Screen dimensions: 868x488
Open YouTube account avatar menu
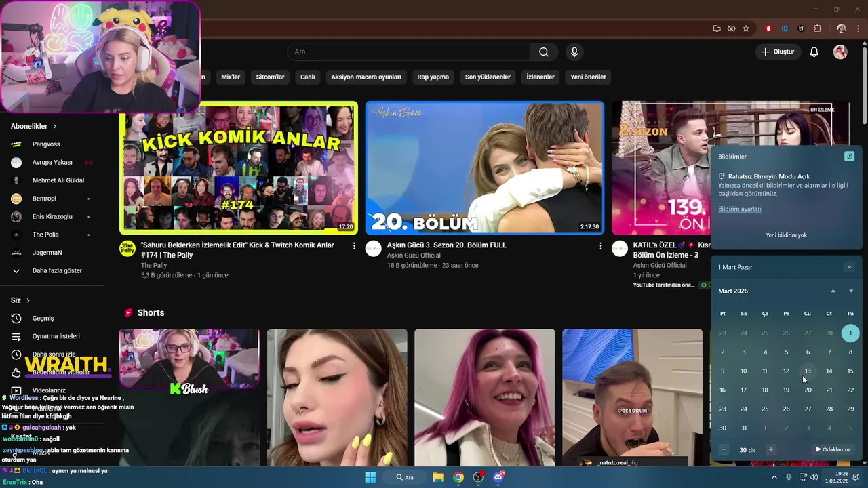(840, 52)
